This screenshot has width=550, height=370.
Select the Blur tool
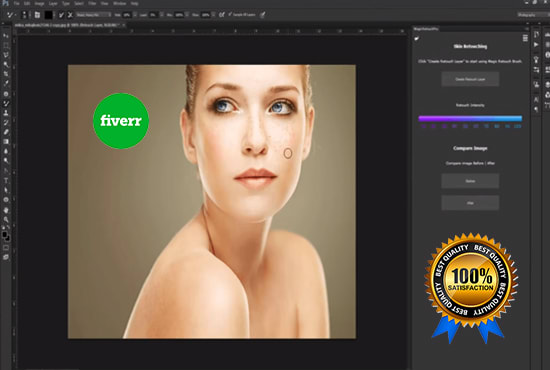pyautogui.click(x=6, y=151)
